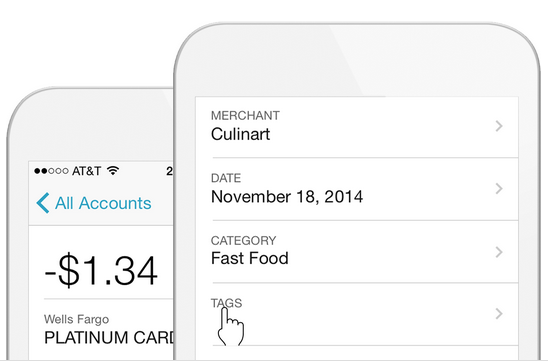Tap the DATE field label
548x362 pixels.
pyautogui.click(x=226, y=178)
